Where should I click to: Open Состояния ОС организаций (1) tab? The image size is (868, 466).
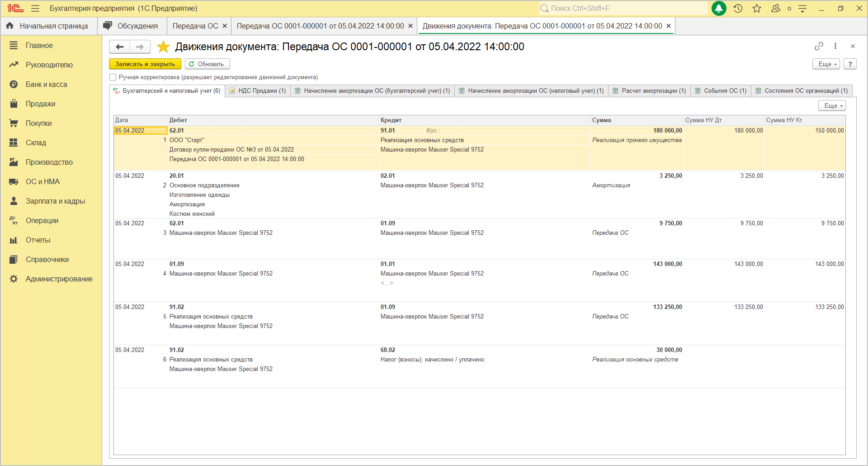[x=802, y=90]
